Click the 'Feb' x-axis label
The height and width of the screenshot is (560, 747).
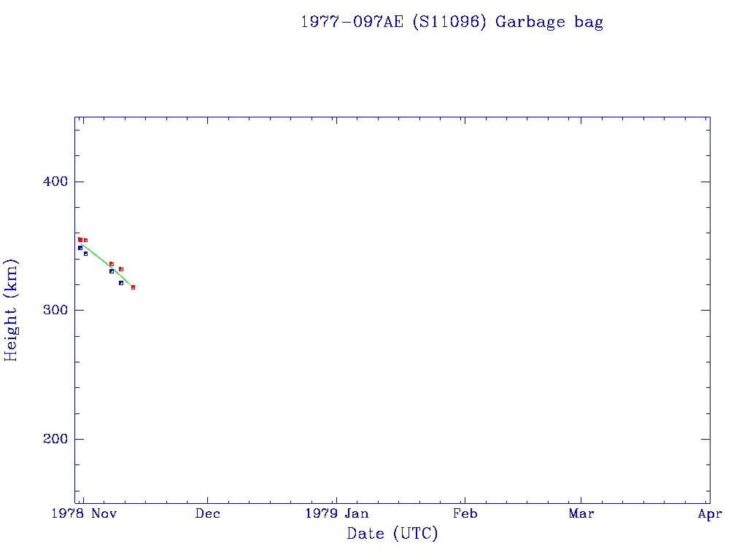[x=465, y=514]
